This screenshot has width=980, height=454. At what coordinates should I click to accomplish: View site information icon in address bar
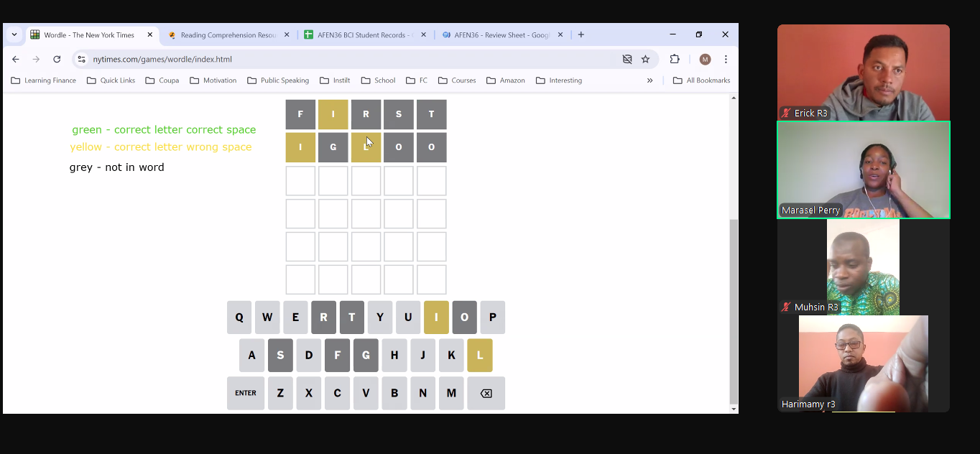point(82,59)
